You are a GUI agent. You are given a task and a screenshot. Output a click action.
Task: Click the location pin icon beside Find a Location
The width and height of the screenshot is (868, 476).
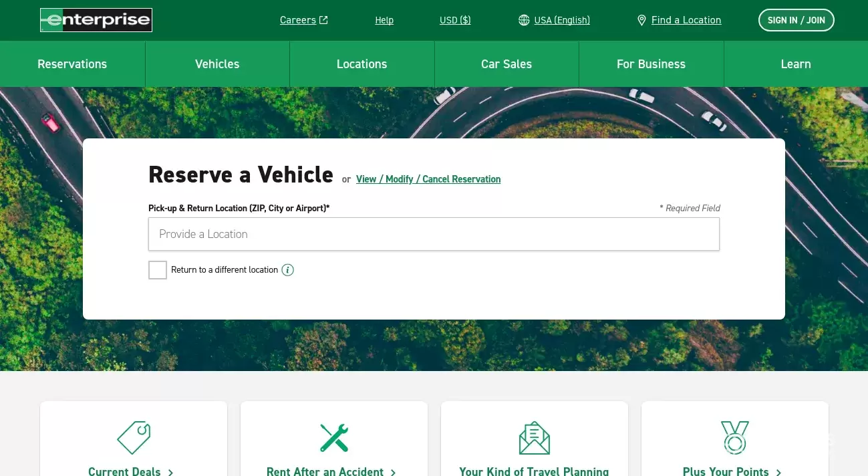coord(641,20)
